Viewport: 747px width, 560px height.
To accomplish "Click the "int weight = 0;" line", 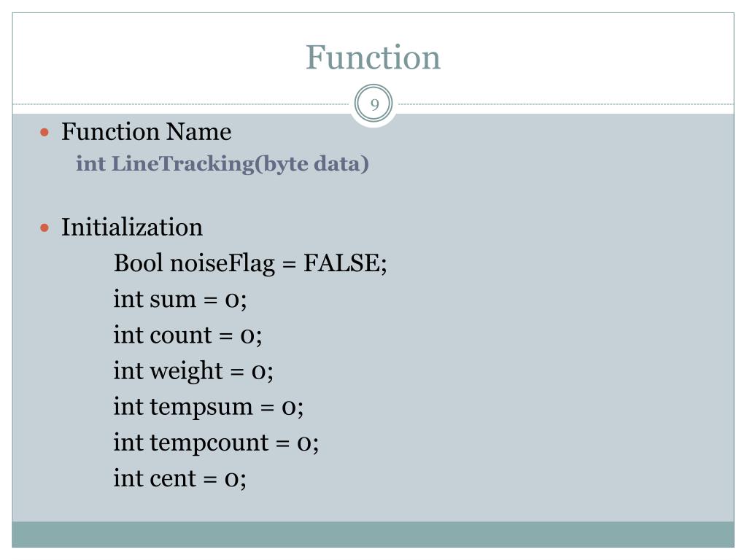I will click(x=193, y=371).
